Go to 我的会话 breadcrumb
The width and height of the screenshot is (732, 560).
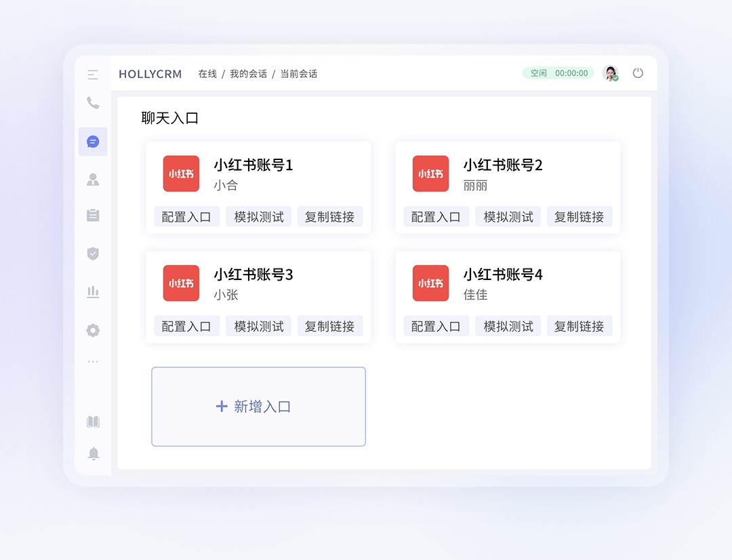(x=248, y=74)
